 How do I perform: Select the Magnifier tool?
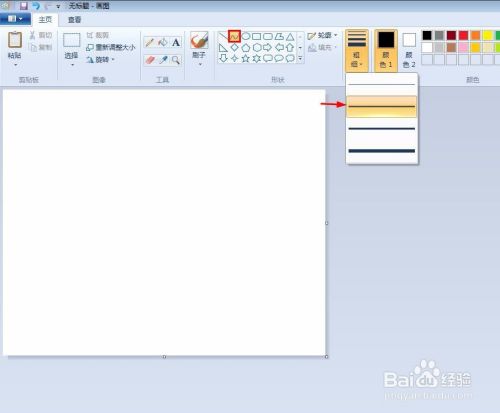[x=176, y=60]
